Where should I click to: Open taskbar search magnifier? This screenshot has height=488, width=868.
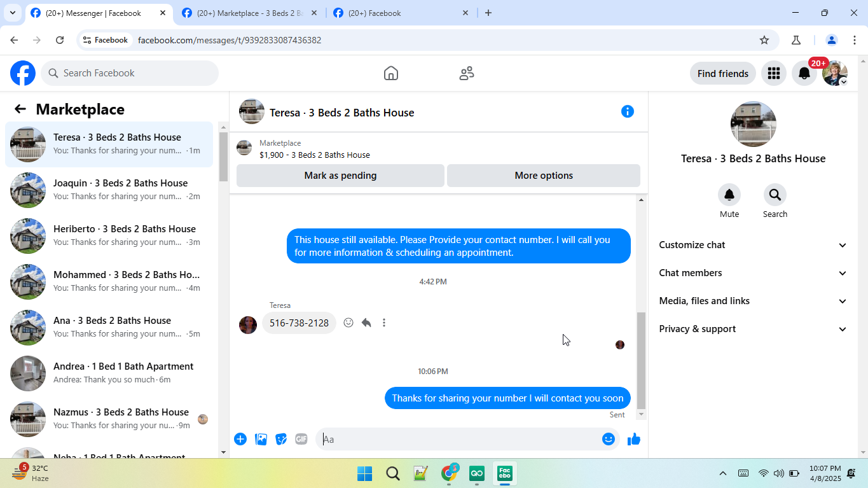[x=393, y=473]
